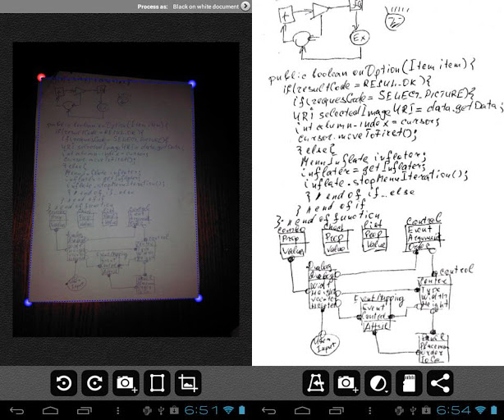504x420 pixels.
Task: Open the 'Black on white document' process dropdown
Action: click(x=199, y=7)
